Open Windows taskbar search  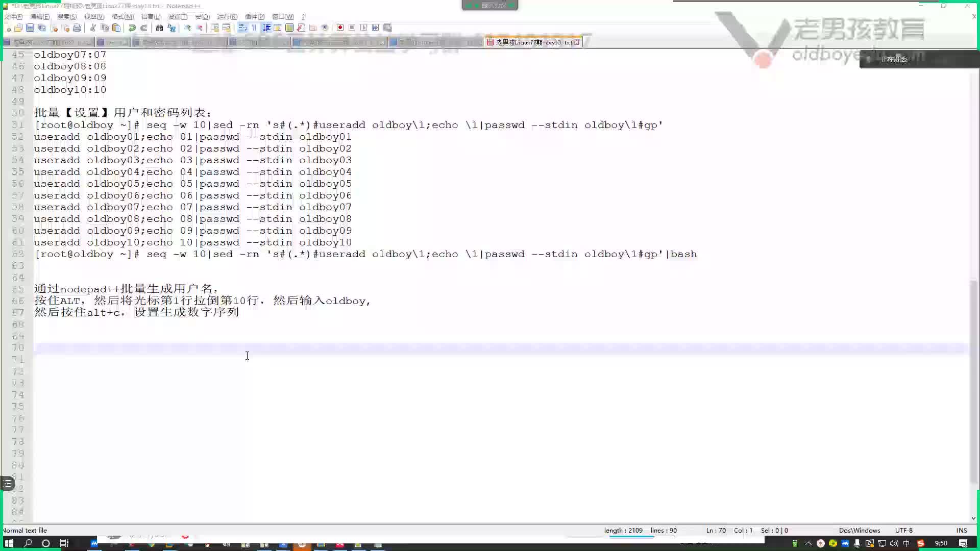tap(28, 543)
